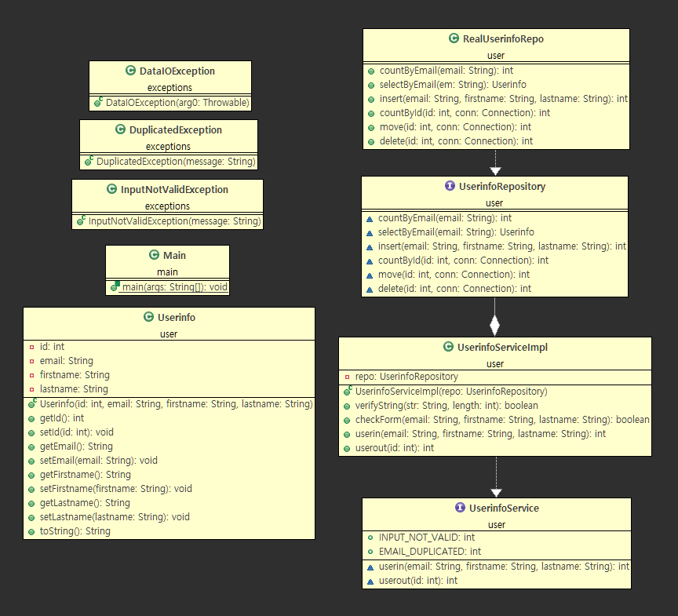Image resolution: width=678 pixels, height=616 pixels.
Task: Click getLastname(): String method
Action: click(85, 503)
